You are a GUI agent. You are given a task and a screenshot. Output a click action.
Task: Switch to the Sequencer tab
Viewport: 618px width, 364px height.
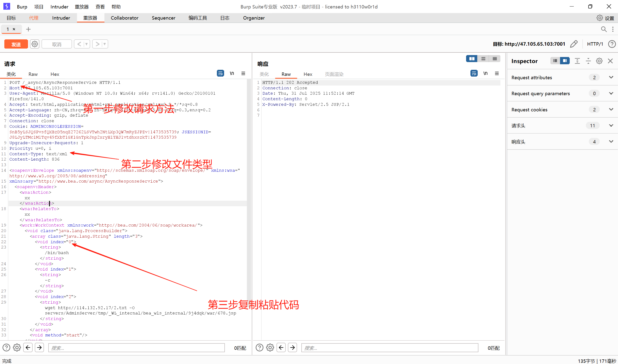[163, 18]
